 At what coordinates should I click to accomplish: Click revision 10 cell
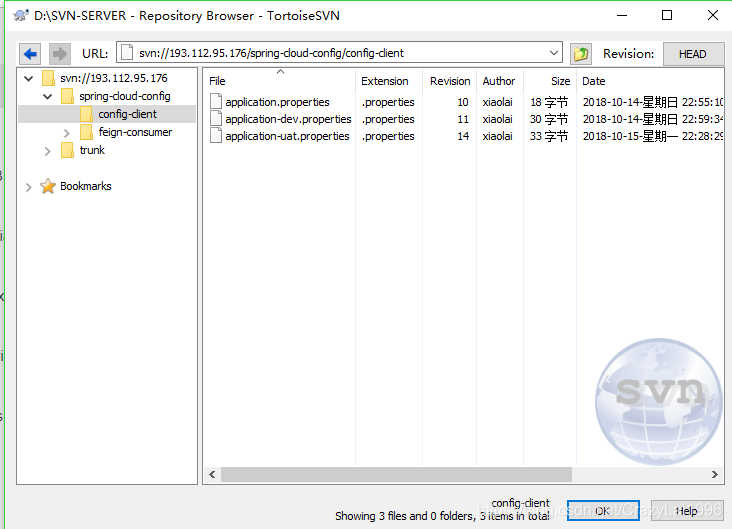(463, 102)
